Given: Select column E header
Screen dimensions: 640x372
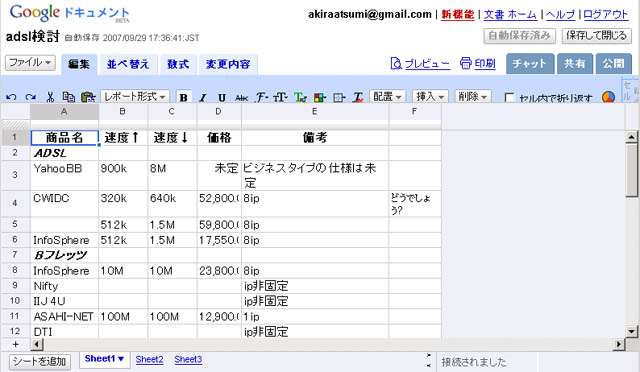Looking at the screenshot, I should (x=315, y=111).
